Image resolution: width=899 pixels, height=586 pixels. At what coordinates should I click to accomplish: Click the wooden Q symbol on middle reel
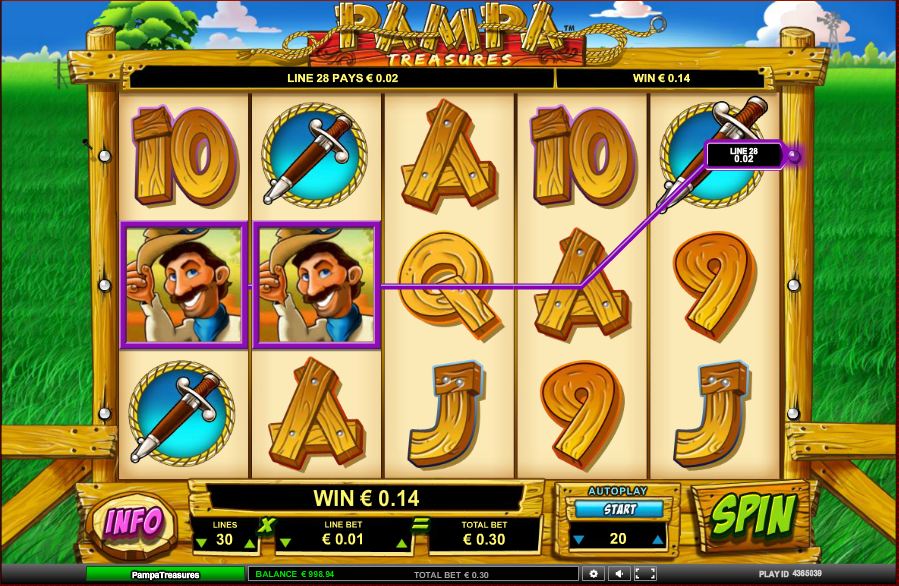click(448, 282)
